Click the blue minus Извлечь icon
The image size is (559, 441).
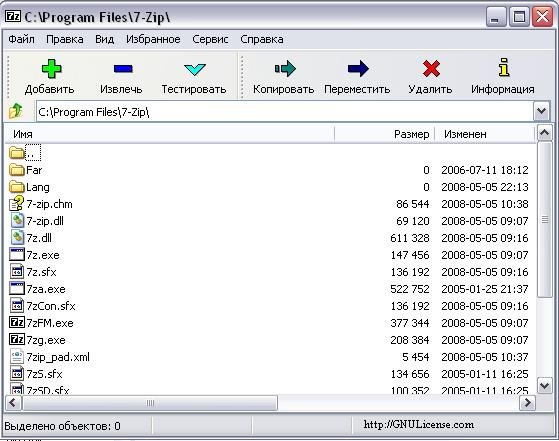(x=123, y=68)
